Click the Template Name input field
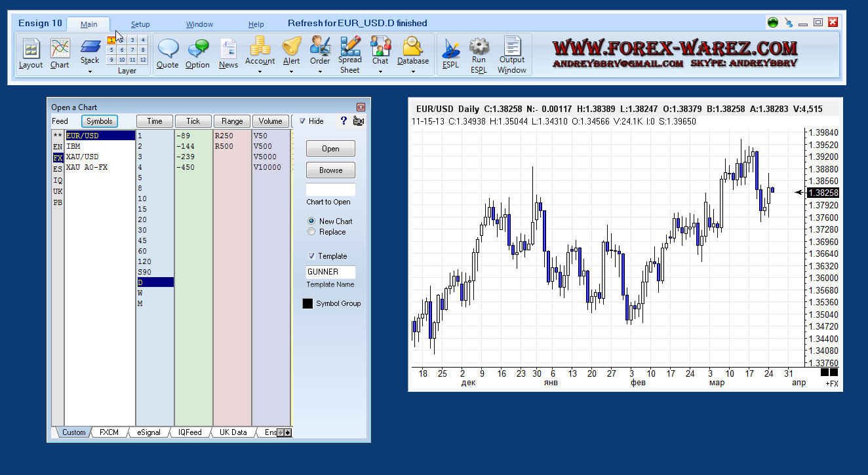 330,272
